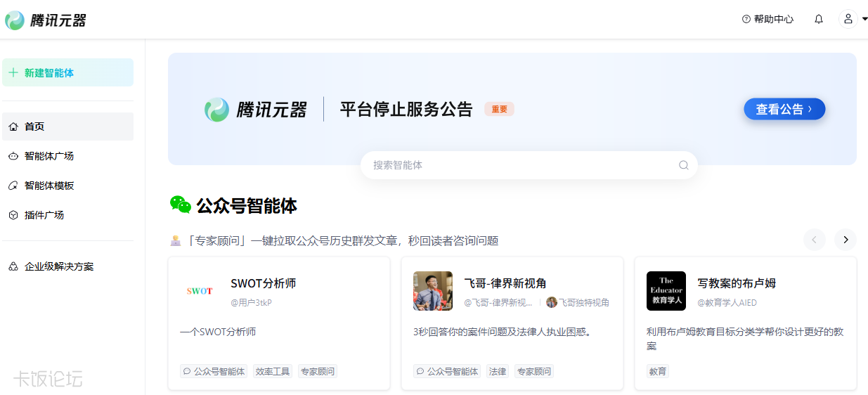Click the 法律 tag
The height and width of the screenshot is (395, 868).
click(x=498, y=371)
